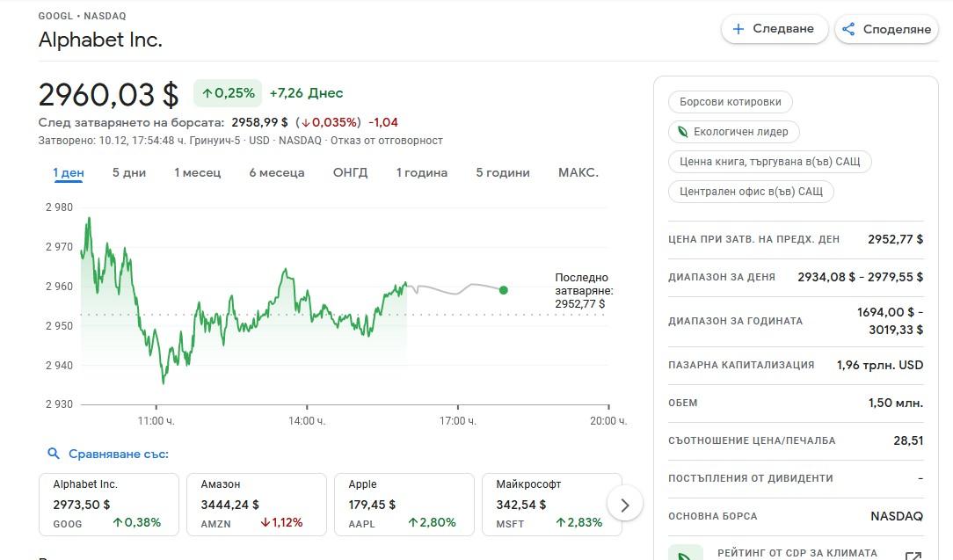Follow Alphabet with Следване button
The height and width of the screenshot is (560, 953).
point(775,29)
